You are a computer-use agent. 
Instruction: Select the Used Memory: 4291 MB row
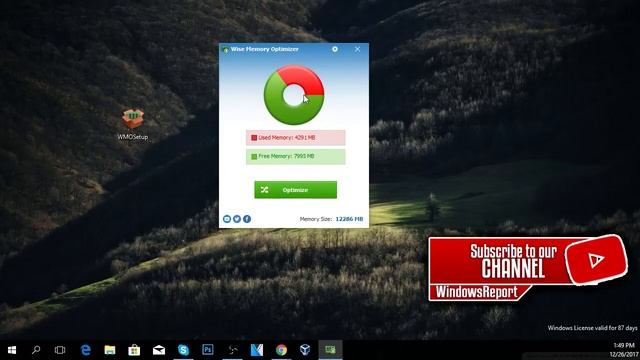pos(296,138)
